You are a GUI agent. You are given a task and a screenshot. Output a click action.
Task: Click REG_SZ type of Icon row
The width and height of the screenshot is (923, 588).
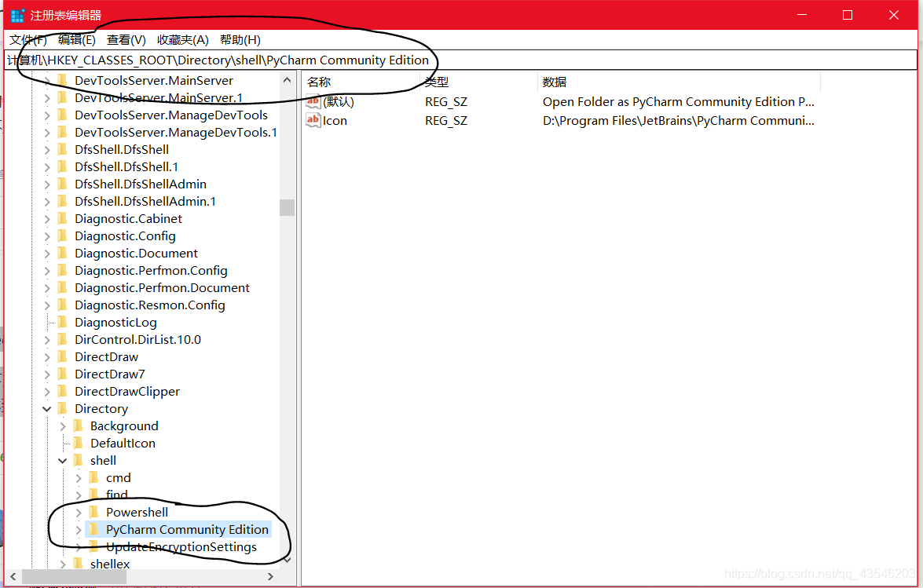pyautogui.click(x=446, y=121)
